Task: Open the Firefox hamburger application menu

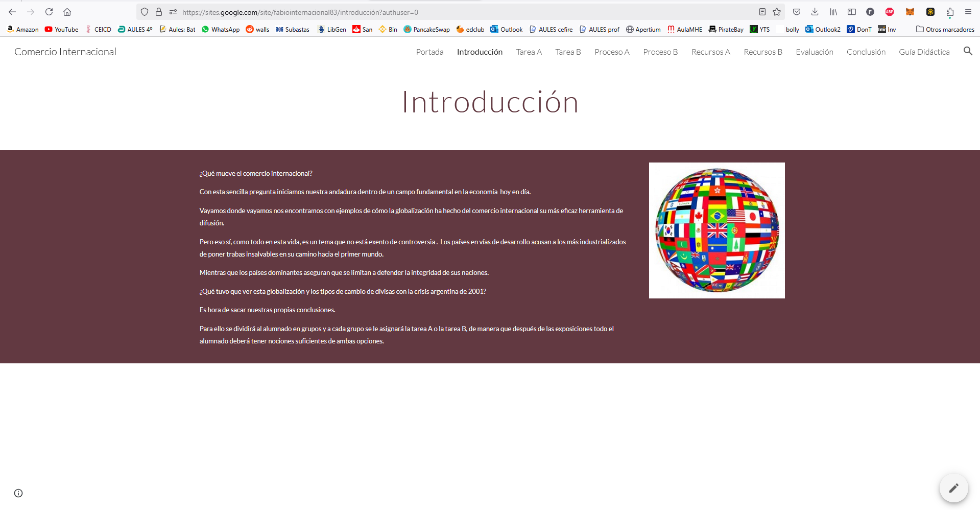Action: (968, 12)
